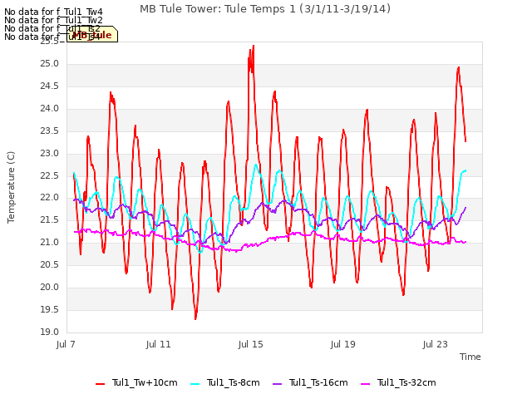Click the 22.5 y-axis tick label
This screenshot has width=532, height=399.
(x=50, y=175)
